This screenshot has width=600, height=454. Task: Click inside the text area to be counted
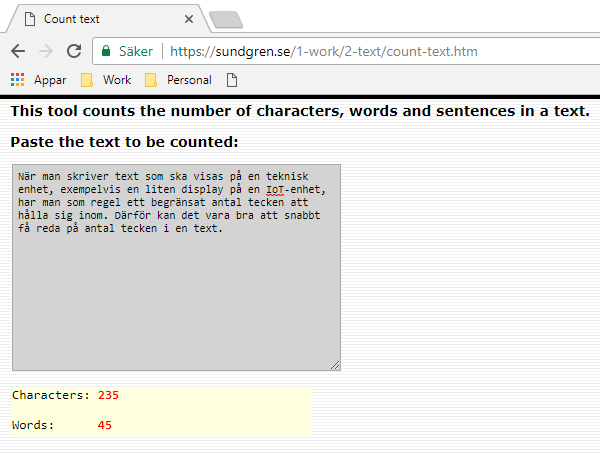176,268
